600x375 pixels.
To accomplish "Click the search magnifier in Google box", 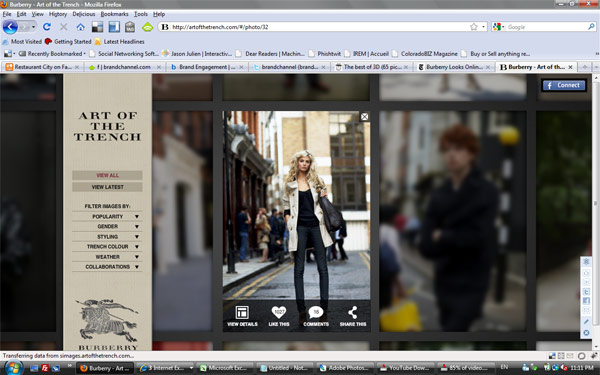I will click(591, 27).
